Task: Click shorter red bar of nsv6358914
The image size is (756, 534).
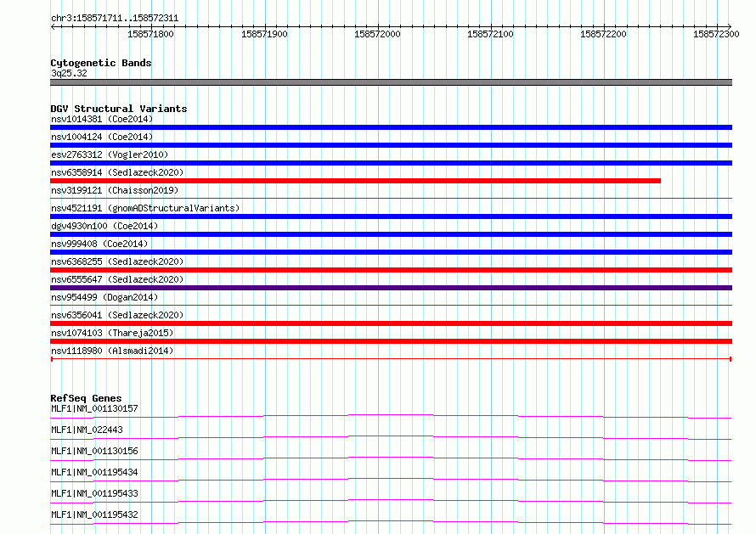Action: pos(355,181)
